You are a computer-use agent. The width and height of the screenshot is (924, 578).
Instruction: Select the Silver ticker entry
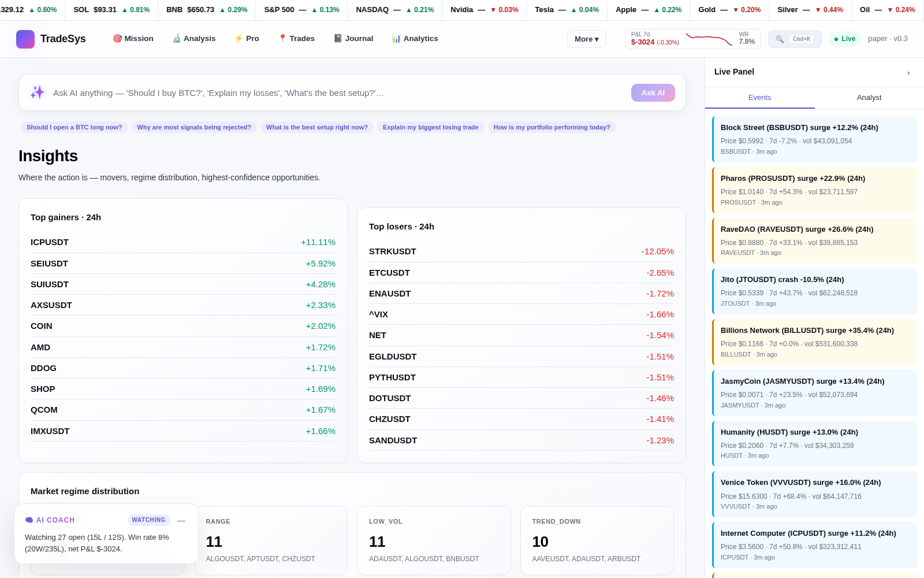point(810,10)
